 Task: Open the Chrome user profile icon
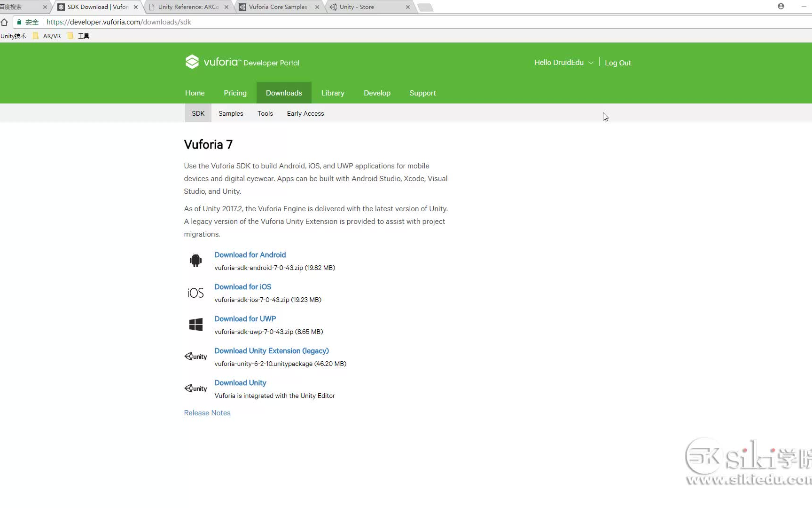point(781,6)
